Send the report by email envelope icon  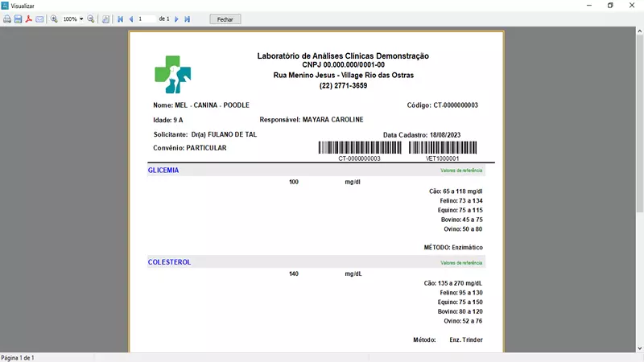pyautogui.click(x=39, y=19)
